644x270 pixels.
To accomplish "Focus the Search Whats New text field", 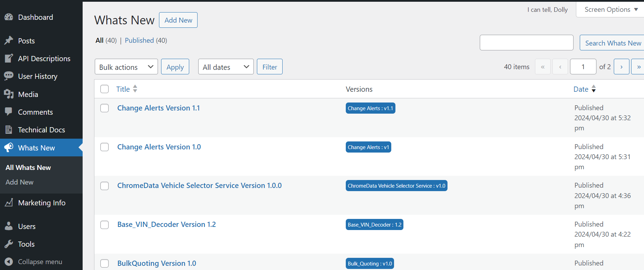I will point(526,42).
